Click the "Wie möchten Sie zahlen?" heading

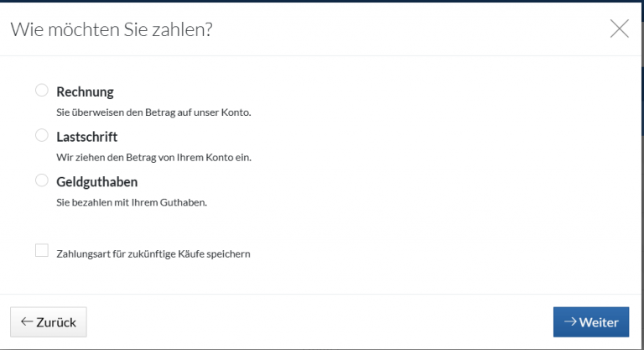(x=111, y=29)
